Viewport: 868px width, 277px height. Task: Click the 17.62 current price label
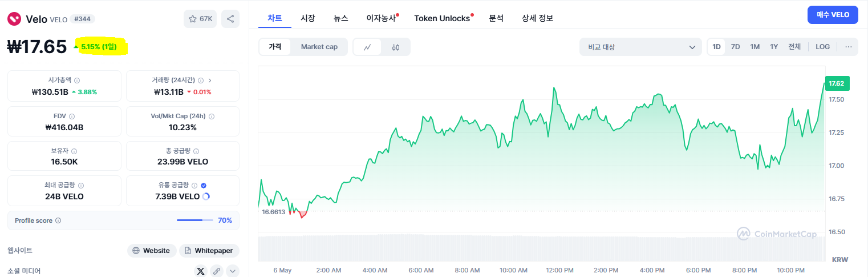click(x=837, y=83)
